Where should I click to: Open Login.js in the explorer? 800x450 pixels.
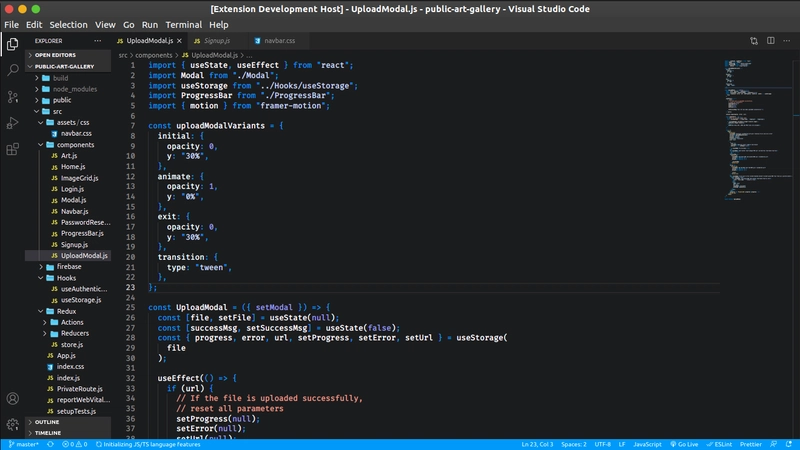68,189
